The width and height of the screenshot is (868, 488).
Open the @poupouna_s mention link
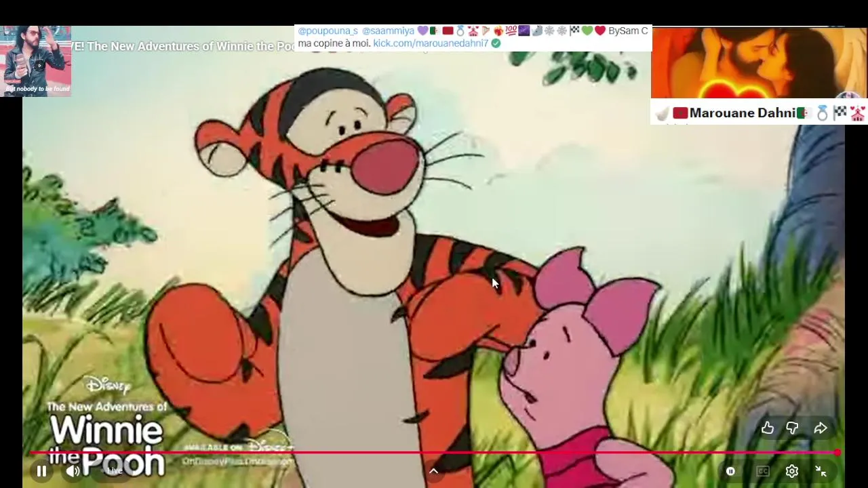pos(328,30)
